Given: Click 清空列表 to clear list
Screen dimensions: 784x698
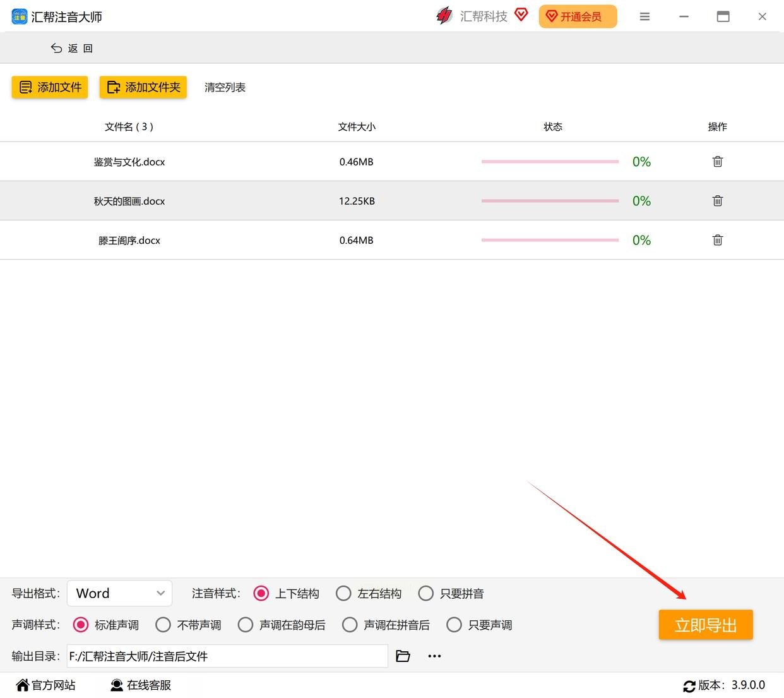Looking at the screenshot, I should pyautogui.click(x=225, y=87).
